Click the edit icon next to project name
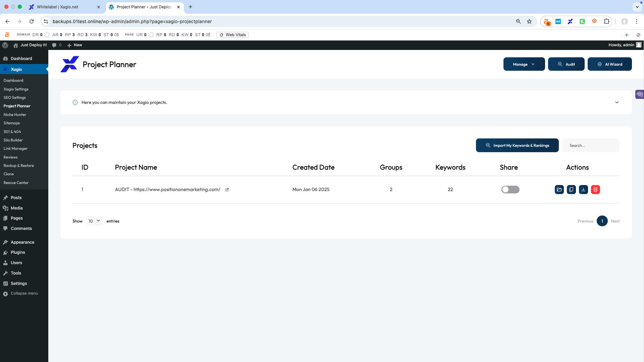The width and height of the screenshot is (644, 362). (x=227, y=190)
